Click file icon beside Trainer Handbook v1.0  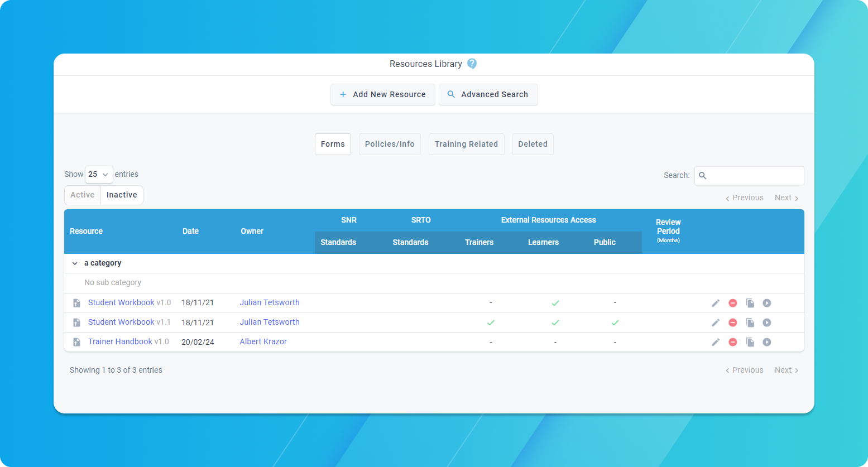coord(77,342)
